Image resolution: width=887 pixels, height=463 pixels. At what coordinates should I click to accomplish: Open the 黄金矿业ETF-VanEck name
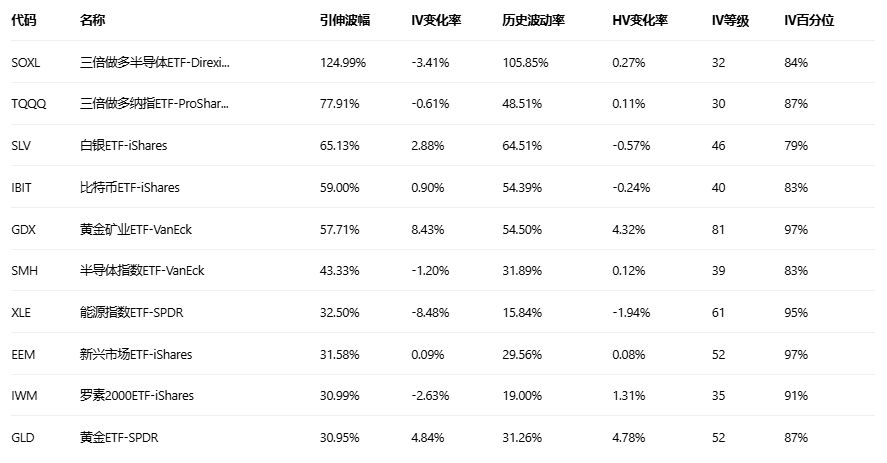[x=135, y=229]
